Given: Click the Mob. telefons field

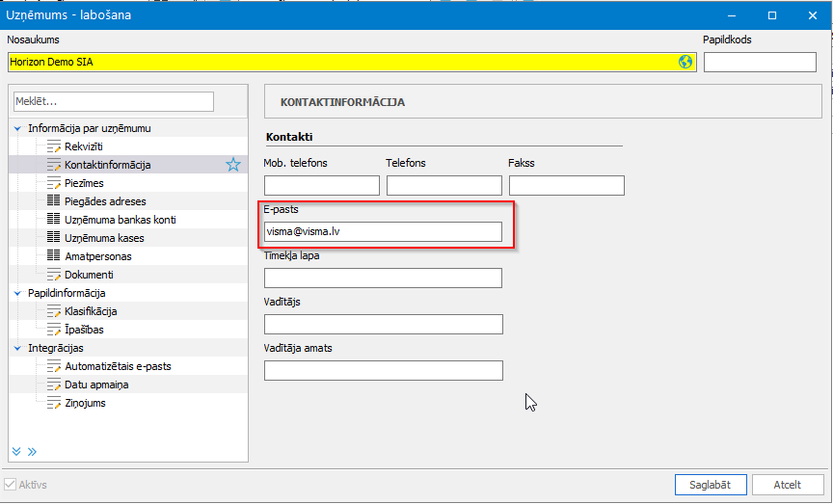Looking at the screenshot, I should 322,185.
